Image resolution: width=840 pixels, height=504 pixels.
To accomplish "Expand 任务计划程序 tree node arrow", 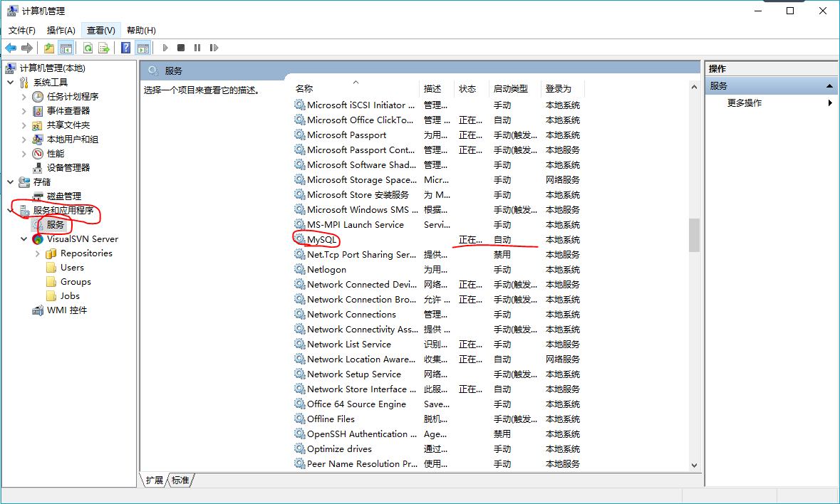I will coord(24,97).
